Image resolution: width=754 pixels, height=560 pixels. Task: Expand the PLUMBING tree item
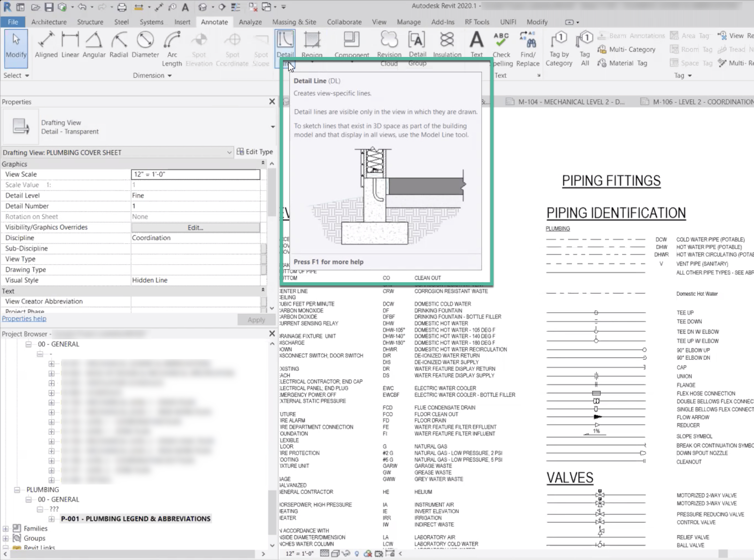coord(17,489)
